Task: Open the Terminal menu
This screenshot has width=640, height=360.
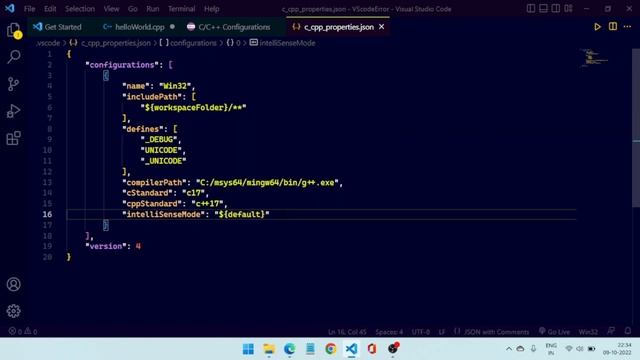Action: (x=182, y=9)
